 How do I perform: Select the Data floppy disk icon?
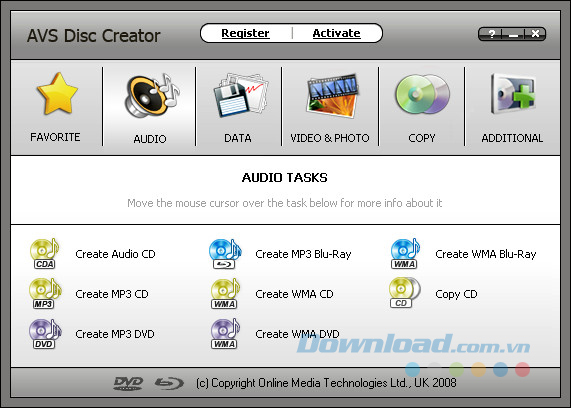click(x=240, y=95)
